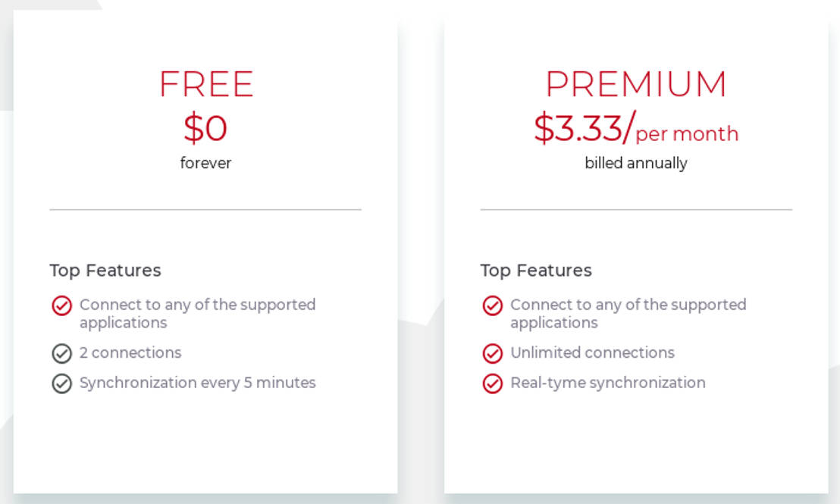Click the gray checkmark beside Synchronization every 5 minutes
Screen dimensions: 840x504
[x=61, y=383]
